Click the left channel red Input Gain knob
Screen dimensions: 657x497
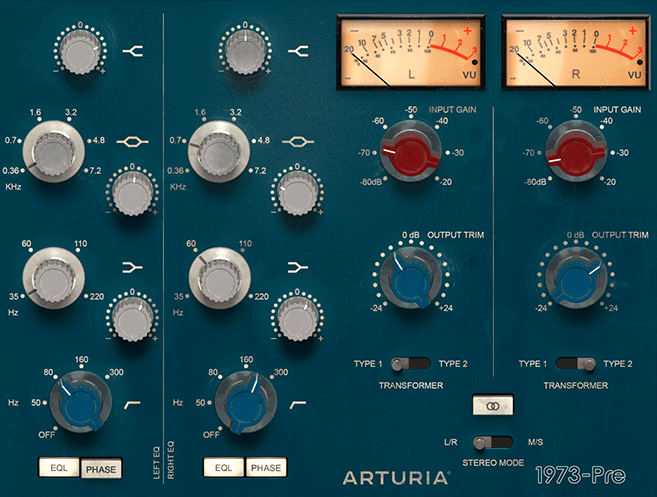click(411, 152)
